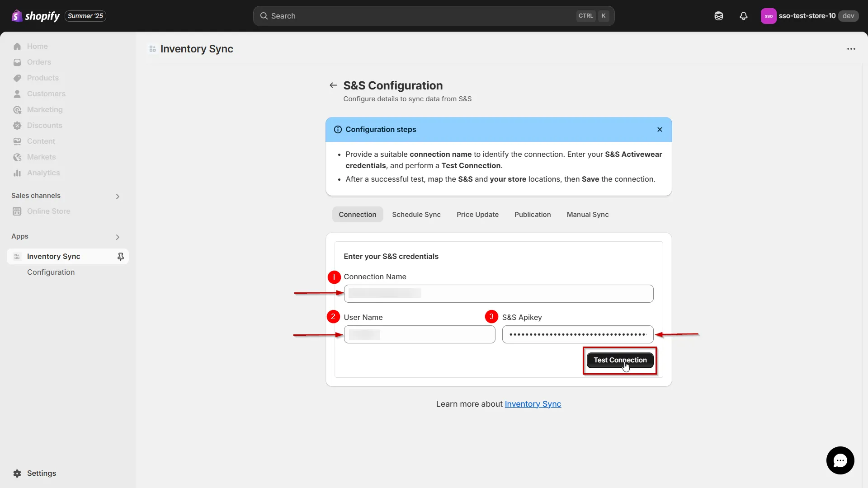Click the Inventory Sync app header icon
This screenshot has height=488, width=868.
pyautogui.click(x=152, y=49)
